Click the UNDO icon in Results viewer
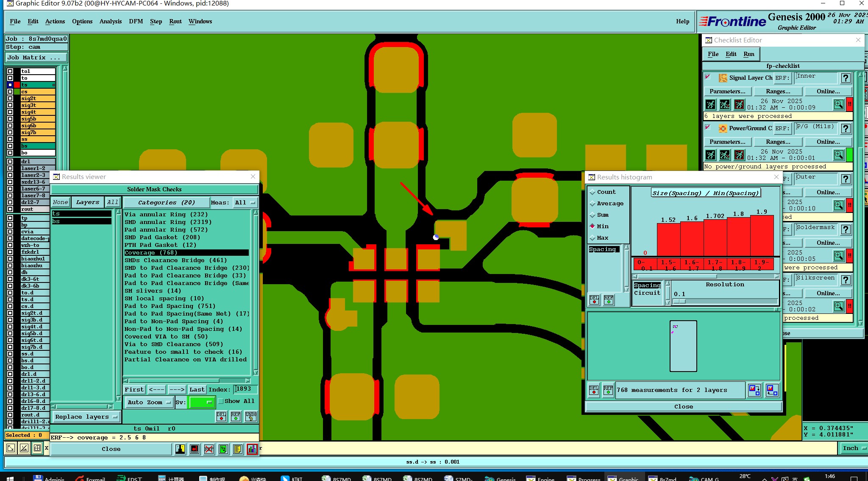The width and height of the screenshot is (868, 481). (250, 417)
